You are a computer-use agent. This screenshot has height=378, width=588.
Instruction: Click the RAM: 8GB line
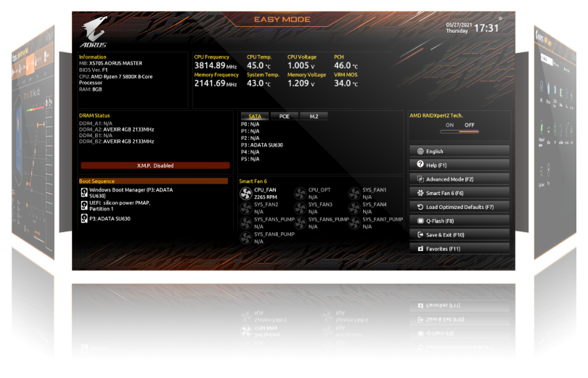click(x=90, y=89)
